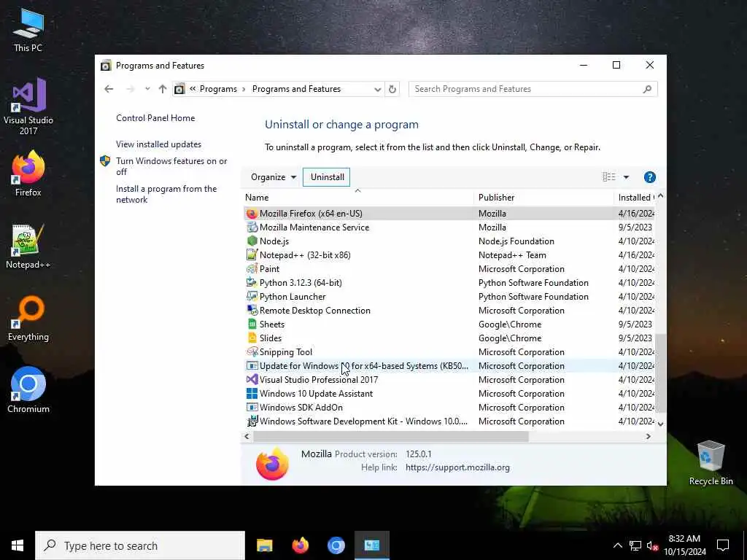
Task: Open File Explorer from the taskbar
Action: (264, 545)
